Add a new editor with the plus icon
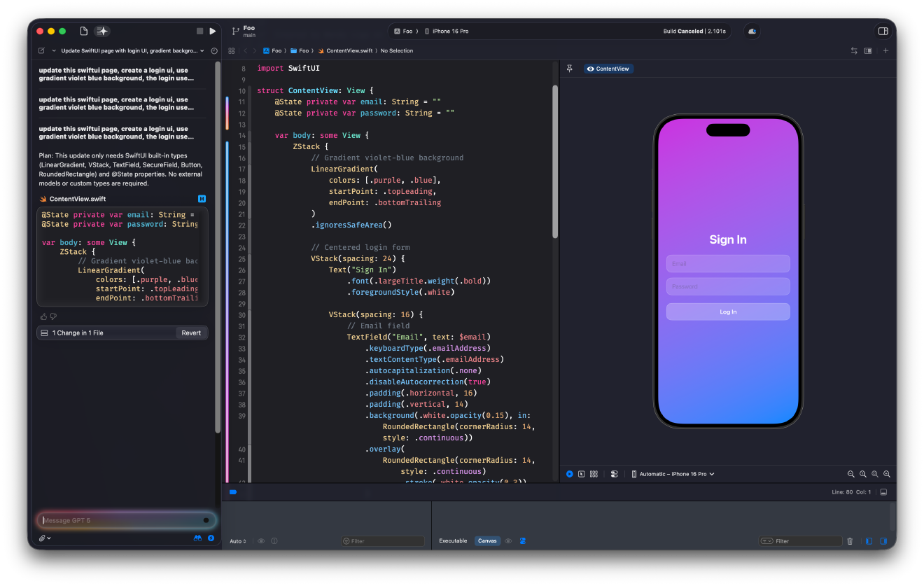924x586 pixels. point(885,50)
